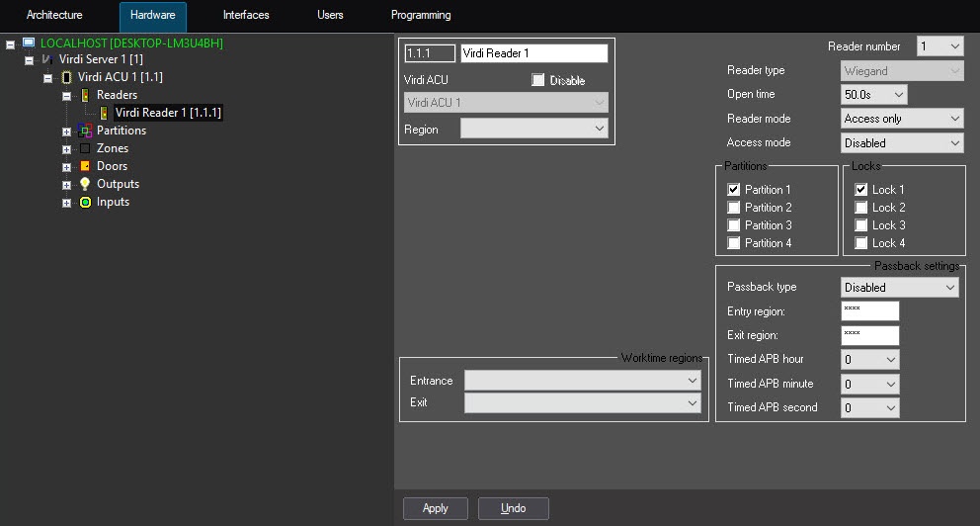Expand the Doors tree node
980x526 pixels.
coord(66,167)
